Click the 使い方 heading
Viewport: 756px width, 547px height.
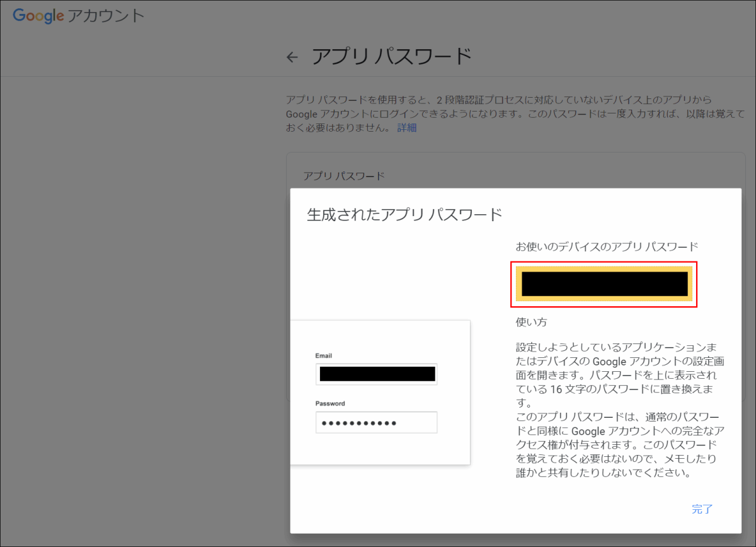pos(531,322)
